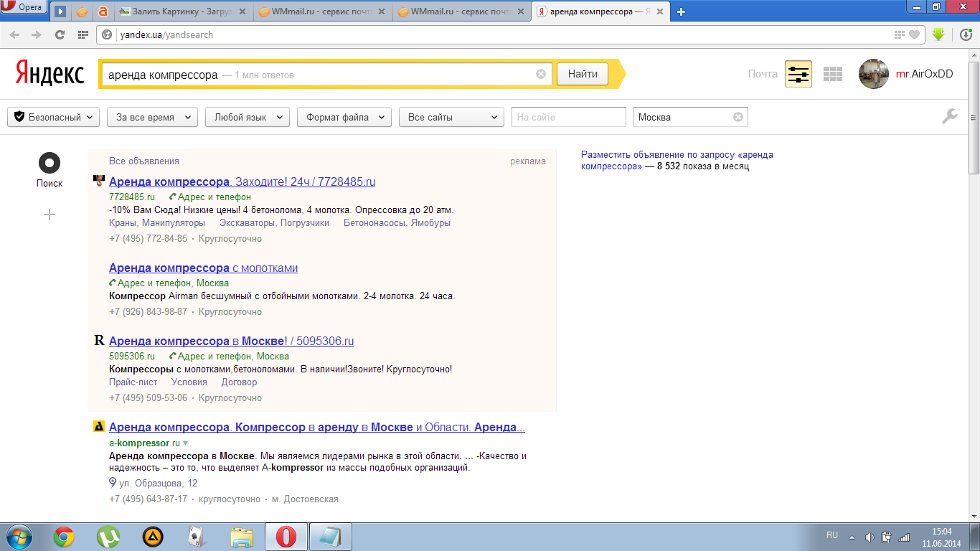Click the RU language indicator

point(832,535)
